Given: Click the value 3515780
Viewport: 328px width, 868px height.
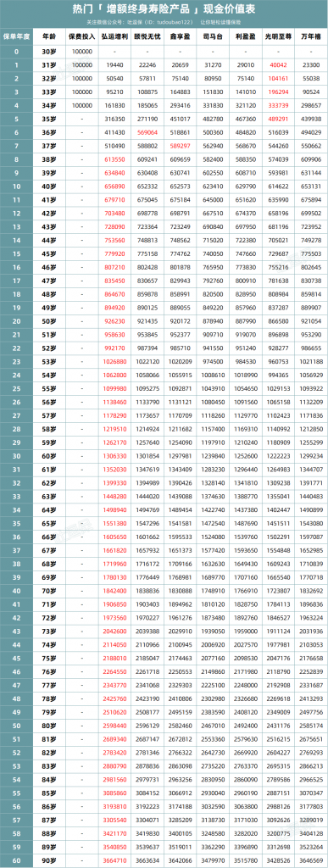Looking at the screenshot, I should coord(244,861).
